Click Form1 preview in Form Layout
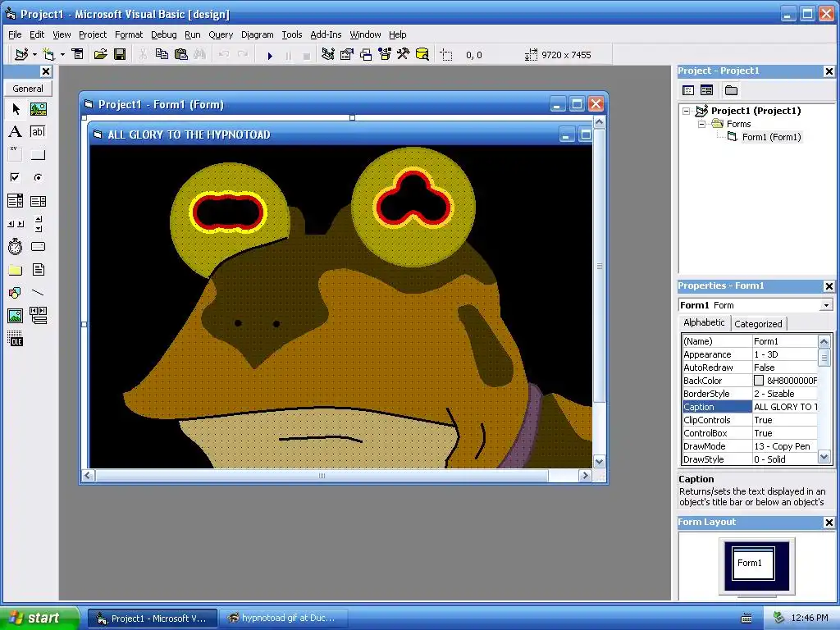Image resolution: width=840 pixels, height=630 pixels. (x=753, y=563)
